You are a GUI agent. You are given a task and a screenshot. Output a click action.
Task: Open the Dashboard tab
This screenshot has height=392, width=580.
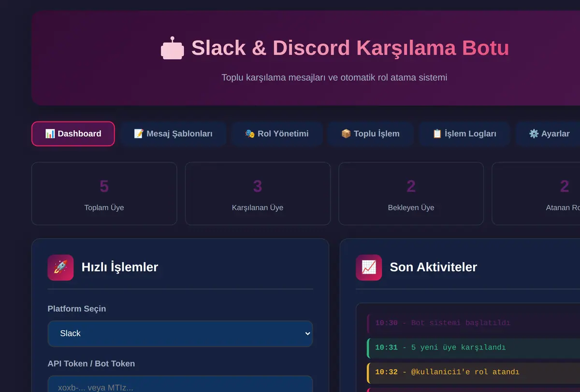coord(73,134)
